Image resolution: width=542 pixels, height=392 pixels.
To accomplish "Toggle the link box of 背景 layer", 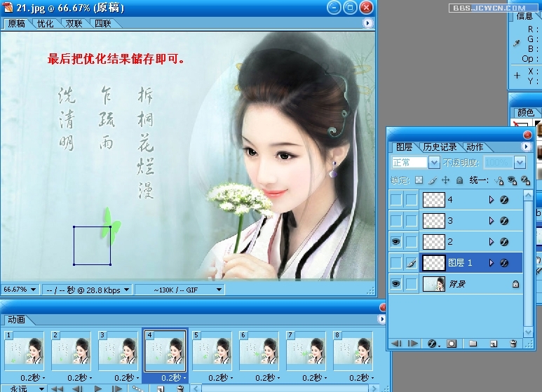I will point(412,284).
